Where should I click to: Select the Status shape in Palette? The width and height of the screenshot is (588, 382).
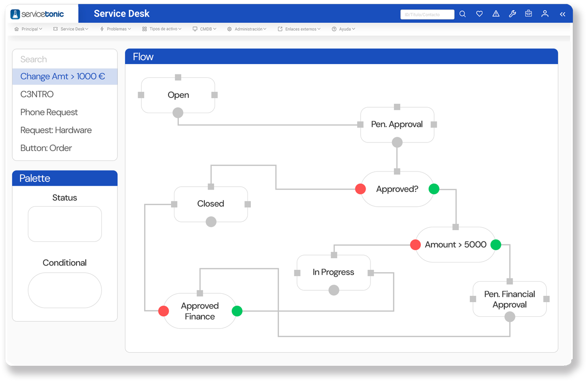(x=65, y=224)
